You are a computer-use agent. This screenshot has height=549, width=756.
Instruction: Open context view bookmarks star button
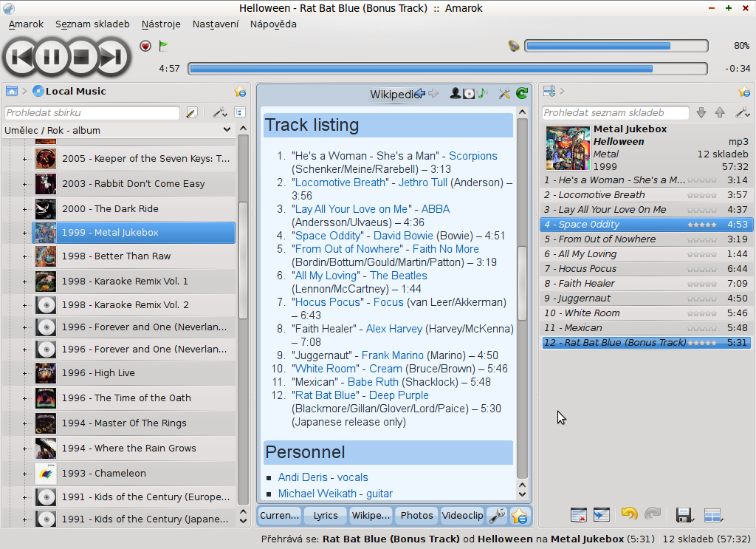[520, 515]
